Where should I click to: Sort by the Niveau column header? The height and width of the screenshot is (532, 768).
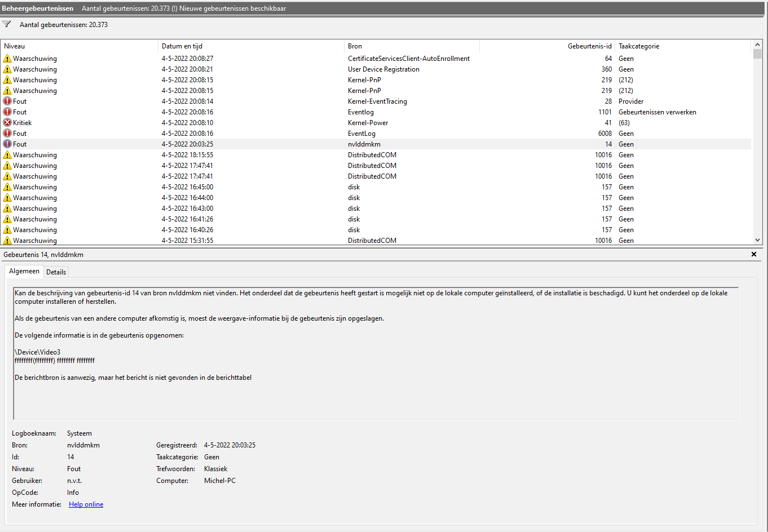(x=80, y=46)
